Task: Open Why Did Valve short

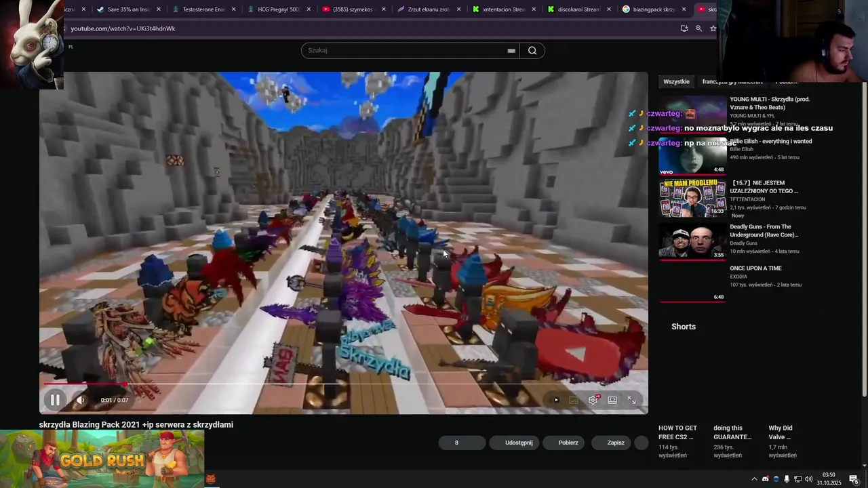Action: 781,432
